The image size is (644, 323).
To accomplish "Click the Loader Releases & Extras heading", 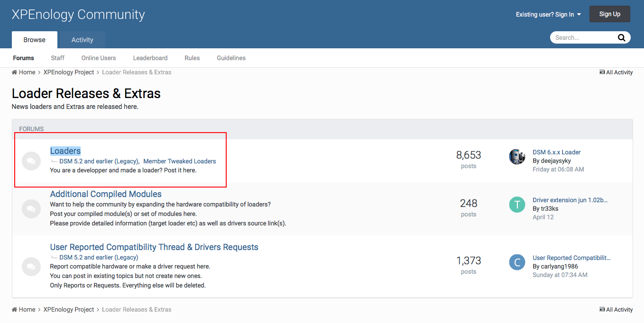I will pos(86,93).
